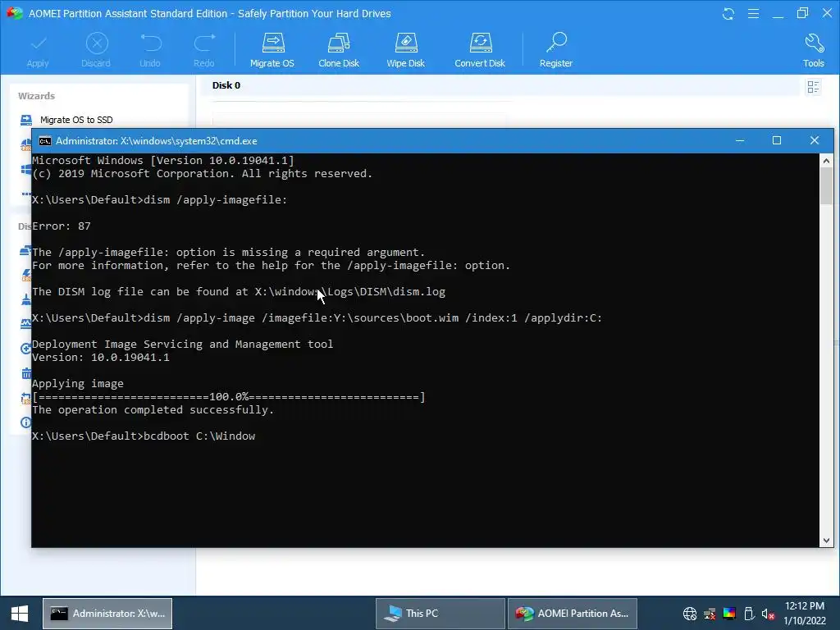
Task: Click the cmd window system icon
Action: (45, 141)
